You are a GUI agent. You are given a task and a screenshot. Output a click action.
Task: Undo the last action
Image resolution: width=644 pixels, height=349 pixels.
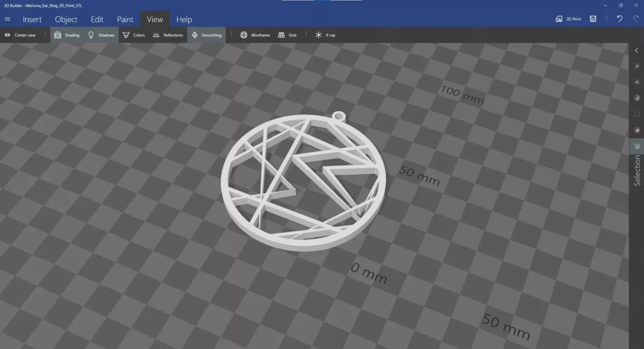[x=620, y=19]
